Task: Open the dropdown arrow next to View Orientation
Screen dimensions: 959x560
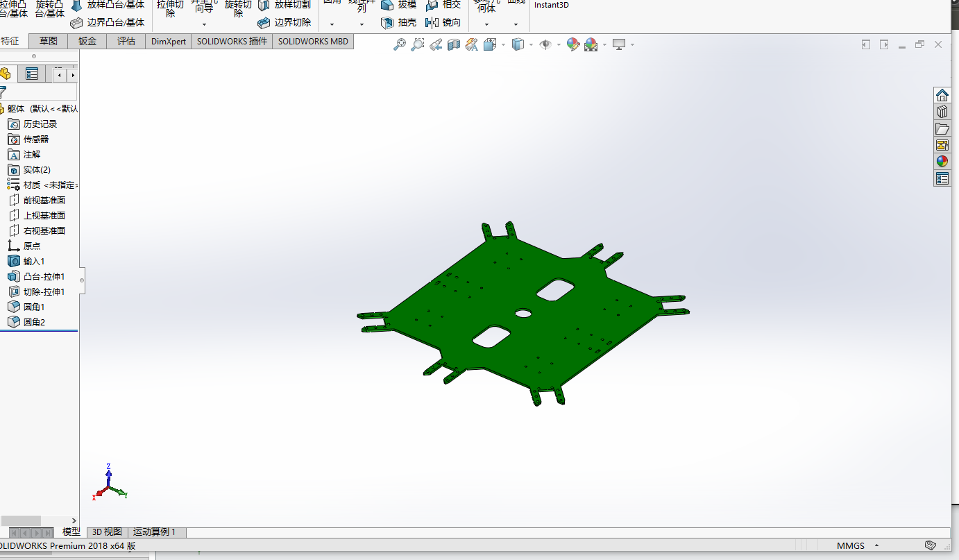Action: [x=502, y=45]
